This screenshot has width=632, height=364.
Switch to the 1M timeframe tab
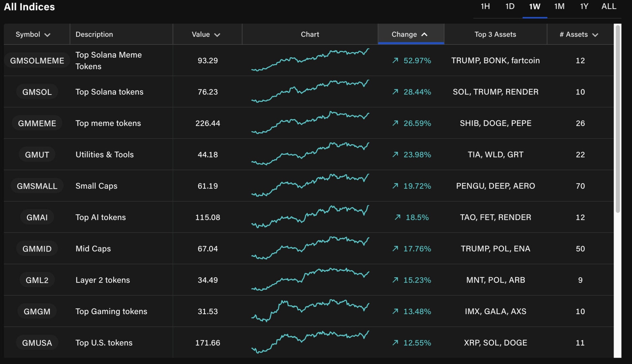(559, 7)
